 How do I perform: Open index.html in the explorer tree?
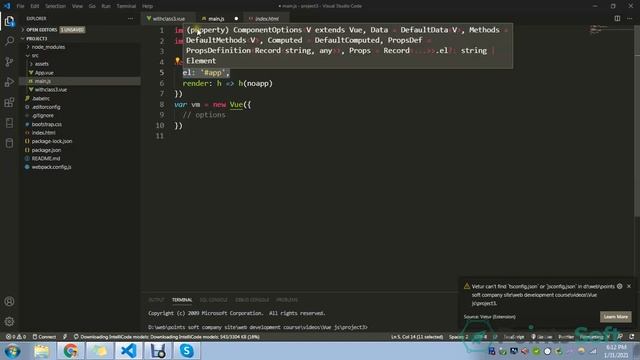coord(80,133)
